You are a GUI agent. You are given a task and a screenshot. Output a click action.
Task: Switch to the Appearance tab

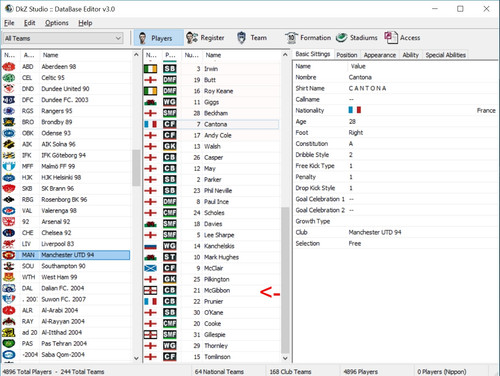380,55
